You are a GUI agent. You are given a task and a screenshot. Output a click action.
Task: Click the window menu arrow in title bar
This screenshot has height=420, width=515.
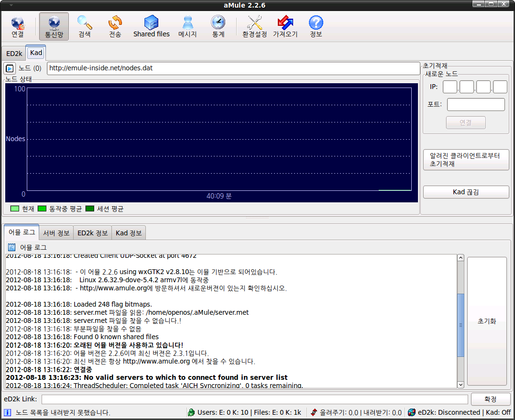pos(11,5)
